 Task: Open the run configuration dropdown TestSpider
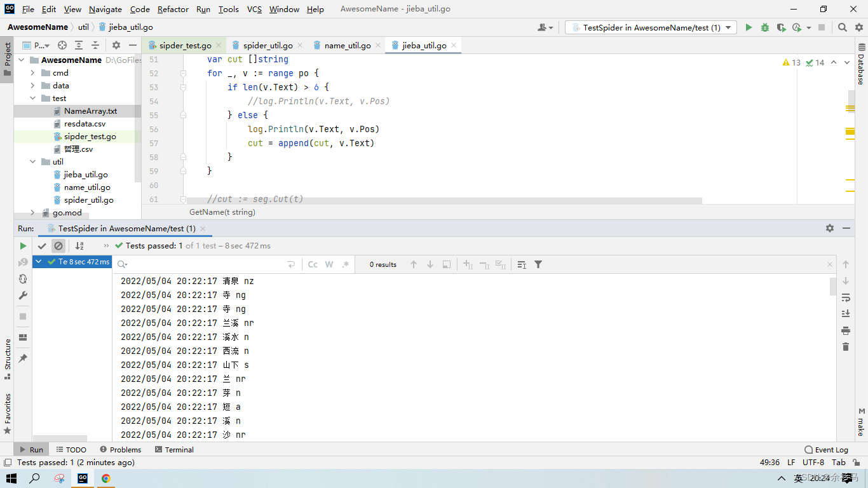[651, 27]
